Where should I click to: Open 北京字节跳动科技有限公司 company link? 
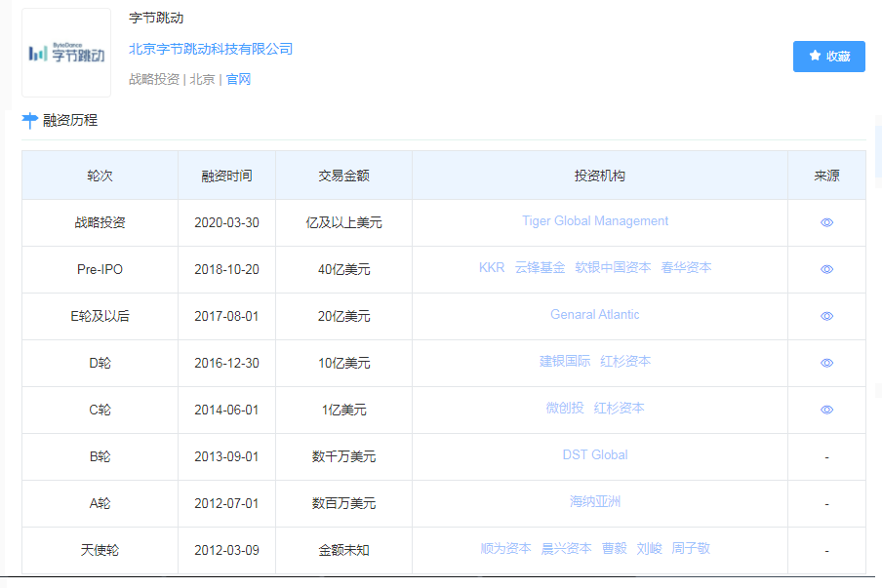211,49
